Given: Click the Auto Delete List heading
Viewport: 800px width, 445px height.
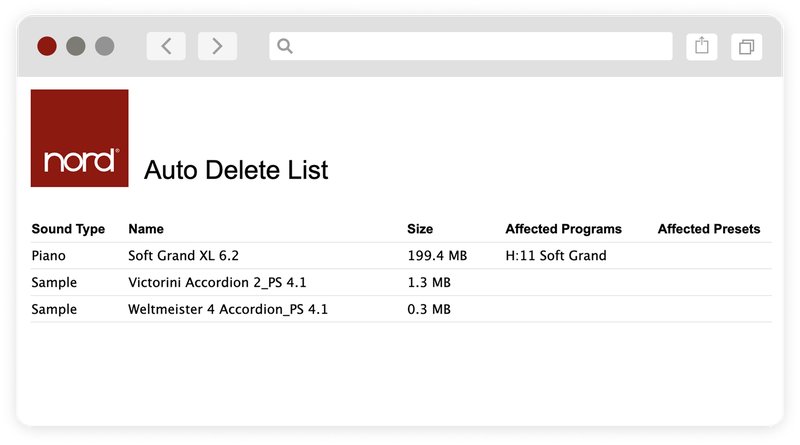Looking at the screenshot, I should coord(236,170).
